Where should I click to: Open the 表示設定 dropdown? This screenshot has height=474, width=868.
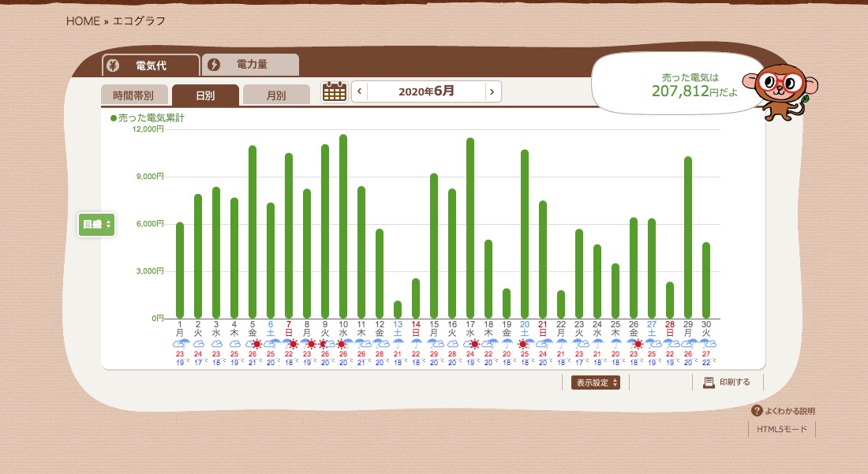coord(596,383)
